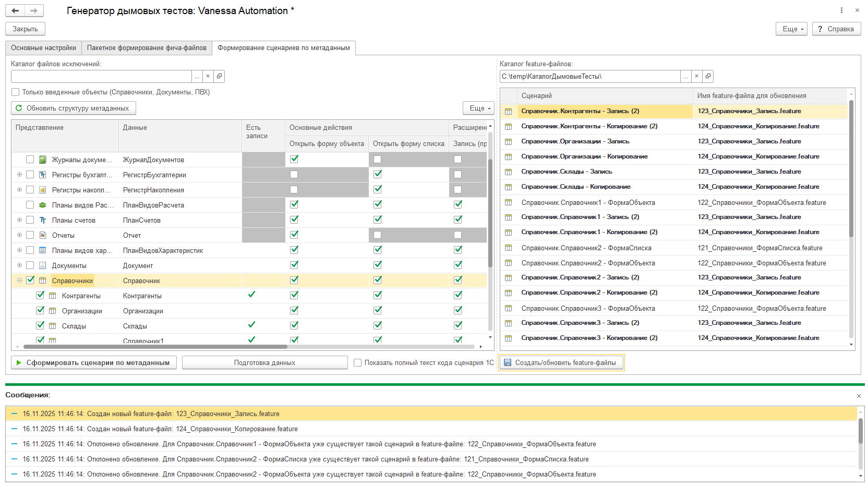Click the Регистры накопления row icon
The height and width of the screenshot is (487, 868).
point(43,190)
